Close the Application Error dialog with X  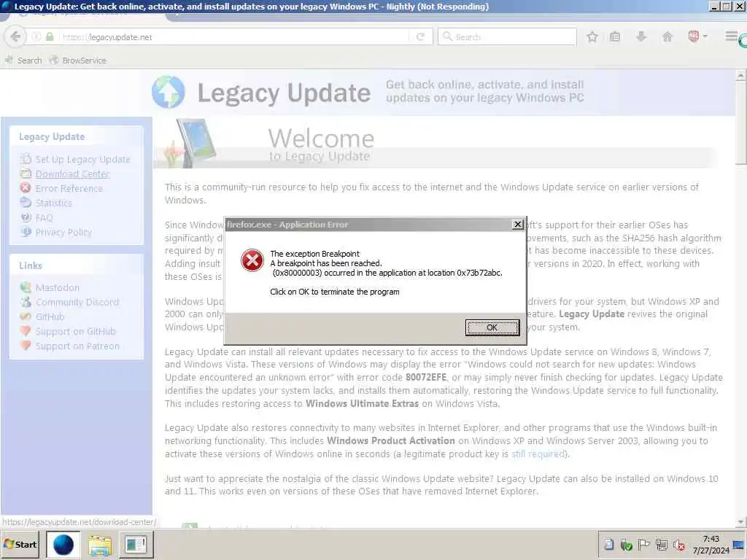pos(518,225)
